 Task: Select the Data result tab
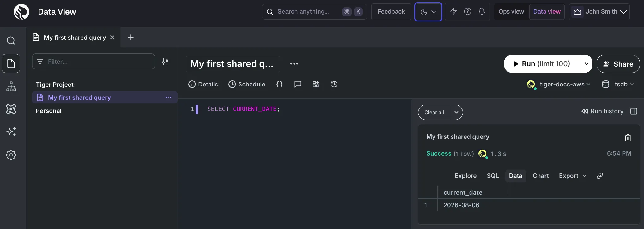(x=516, y=176)
